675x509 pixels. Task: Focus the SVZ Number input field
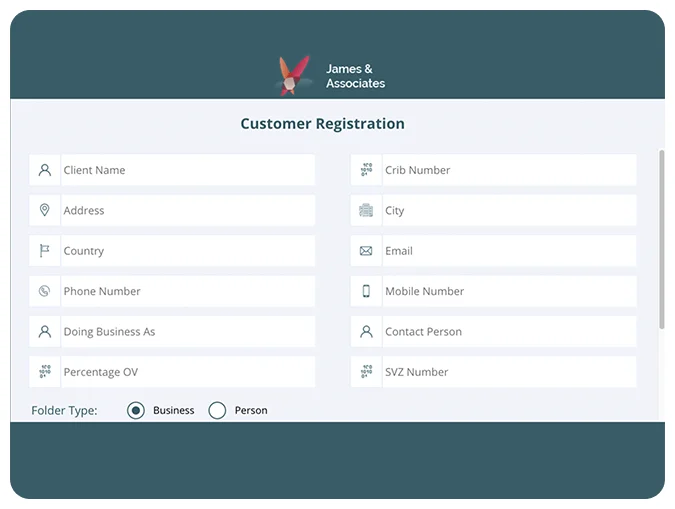pyautogui.click(x=509, y=372)
